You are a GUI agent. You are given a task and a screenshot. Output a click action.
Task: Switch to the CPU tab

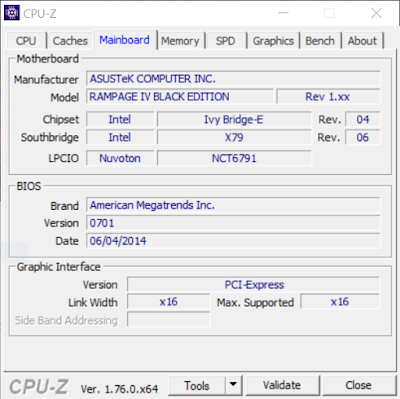click(x=26, y=41)
